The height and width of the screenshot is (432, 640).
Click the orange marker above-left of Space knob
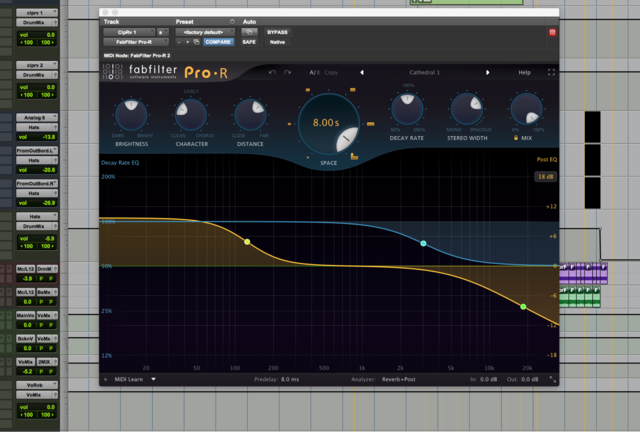click(x=308, y=90)
